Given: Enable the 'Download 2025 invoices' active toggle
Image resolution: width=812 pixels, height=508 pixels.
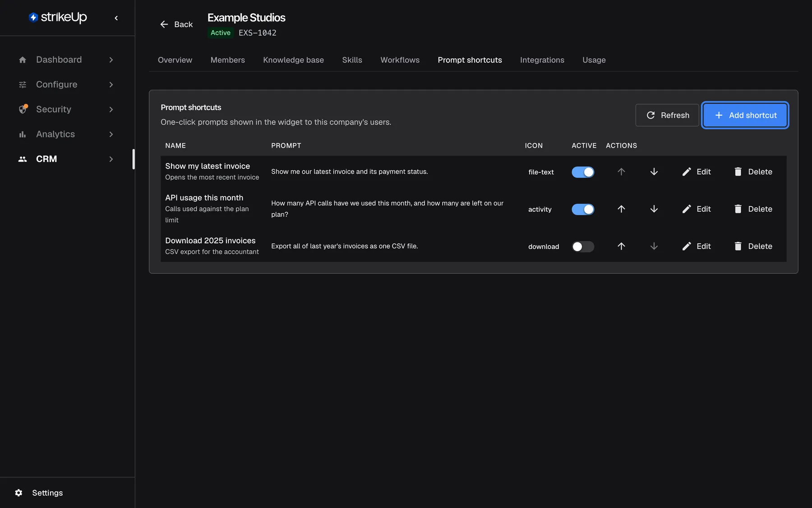Looking at the screenshot, I should pos(583,247).
